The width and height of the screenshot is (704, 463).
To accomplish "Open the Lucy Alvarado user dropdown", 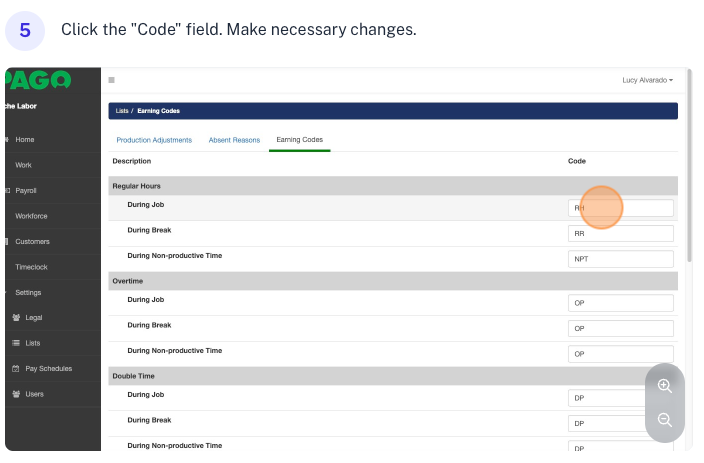I will tap(647, 80).
